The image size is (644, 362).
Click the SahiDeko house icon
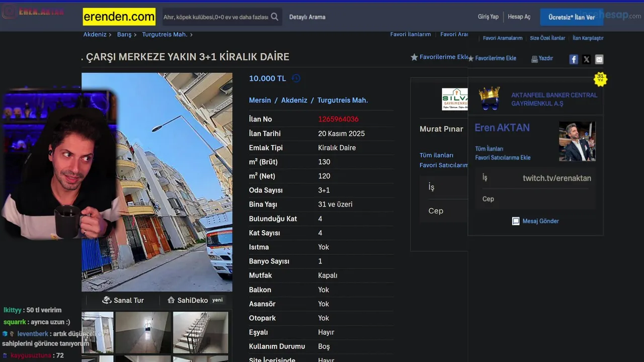click(x=171, y=300)
